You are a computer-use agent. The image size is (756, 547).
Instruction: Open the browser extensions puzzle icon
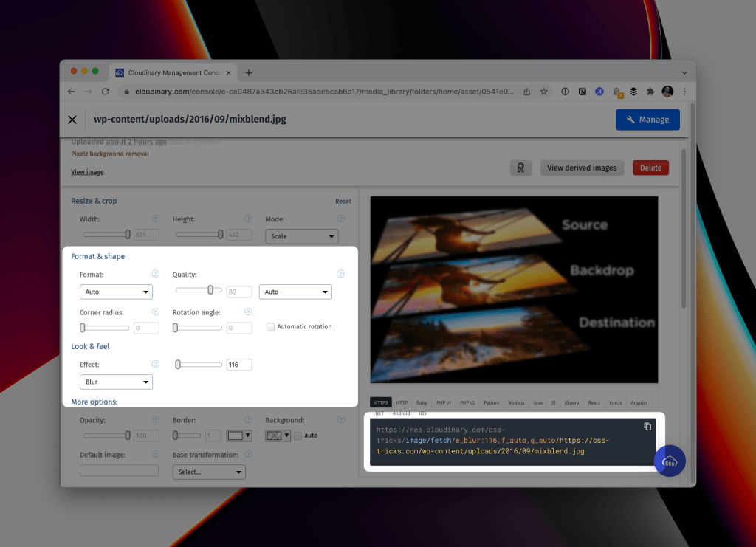point(650,92)
